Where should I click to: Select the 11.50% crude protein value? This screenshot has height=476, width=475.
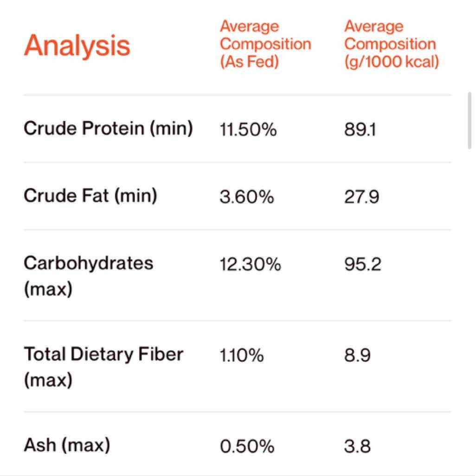point(248,129)
